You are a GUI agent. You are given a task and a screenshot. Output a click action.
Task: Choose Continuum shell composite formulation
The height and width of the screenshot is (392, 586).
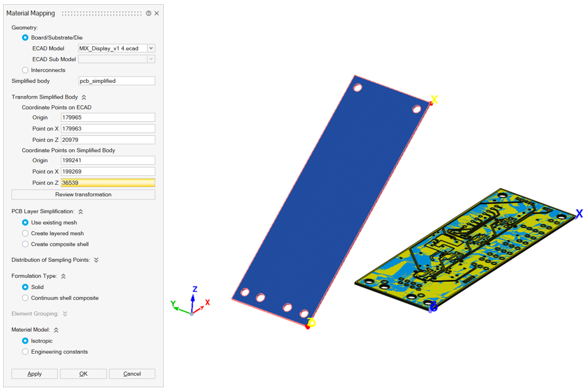pyautogui.click(x=25, y=298)
